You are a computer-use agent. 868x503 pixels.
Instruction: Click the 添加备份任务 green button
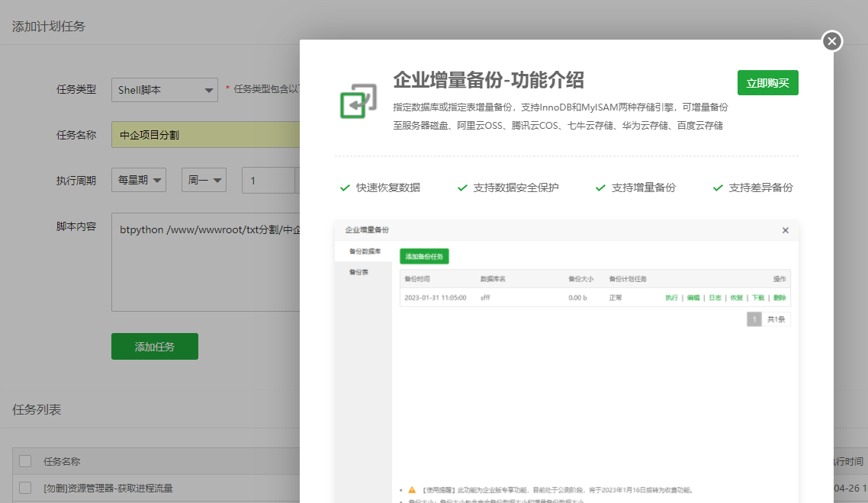pos(424,256)
